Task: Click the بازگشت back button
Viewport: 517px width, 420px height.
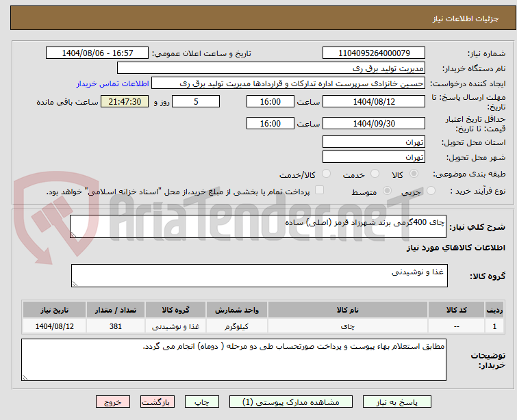Action: 157,402
